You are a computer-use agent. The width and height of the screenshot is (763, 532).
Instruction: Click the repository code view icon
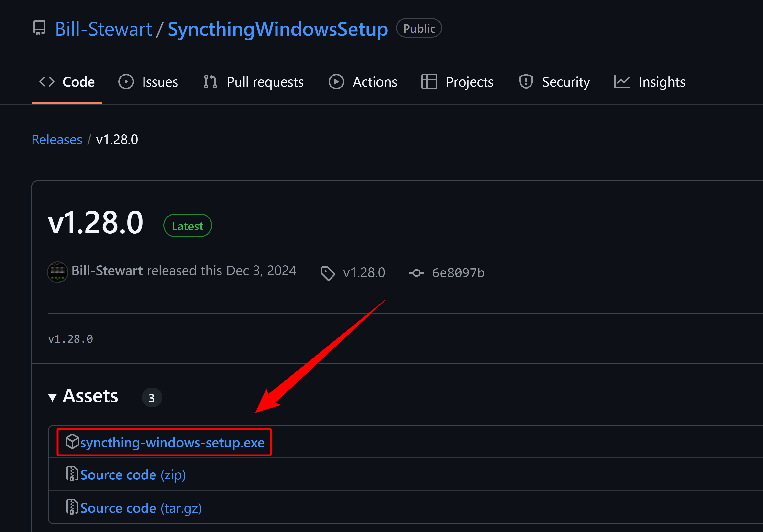[x=47, y=82]
